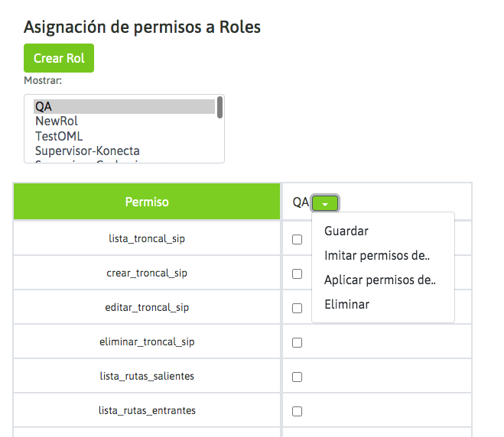Tick the eliminar_troncal_sip checkbox

coord(298,342)
